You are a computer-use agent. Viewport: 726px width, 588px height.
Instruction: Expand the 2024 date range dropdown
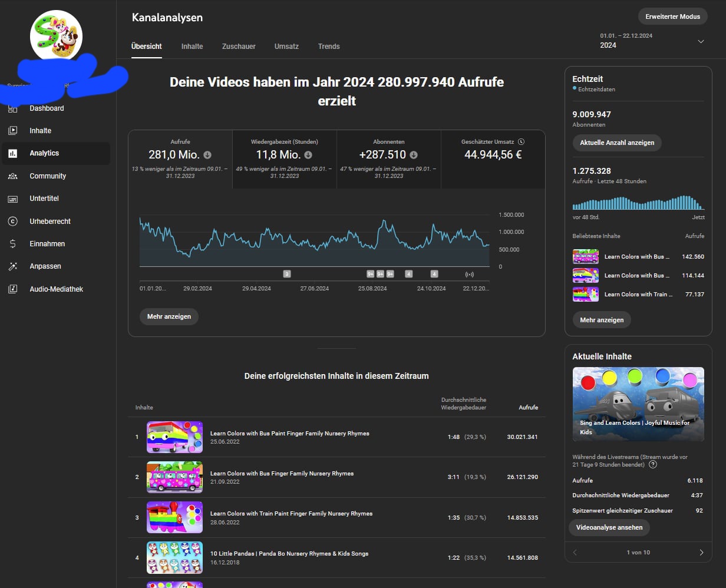click(x=701, y=41)
